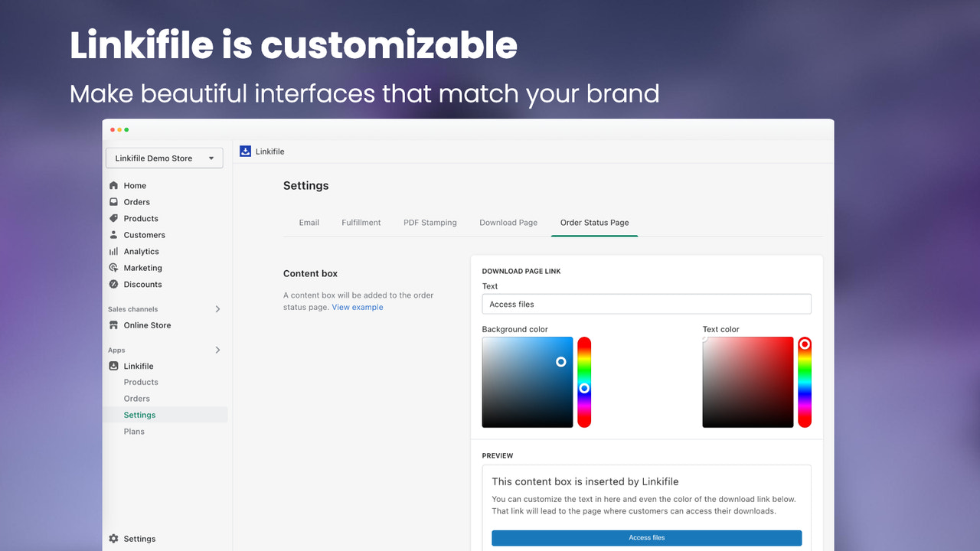Screen dimensions: 980x551
Task: Click the Text input field with Access files
Action: 646,304
